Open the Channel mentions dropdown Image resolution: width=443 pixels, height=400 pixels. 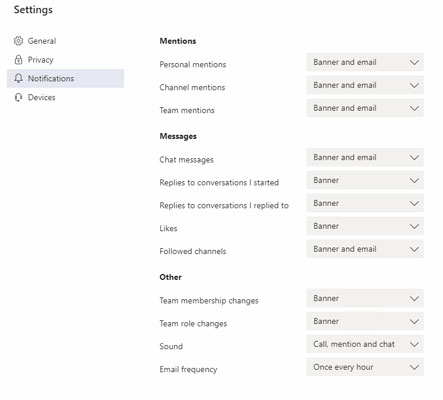tap(365, 85)
